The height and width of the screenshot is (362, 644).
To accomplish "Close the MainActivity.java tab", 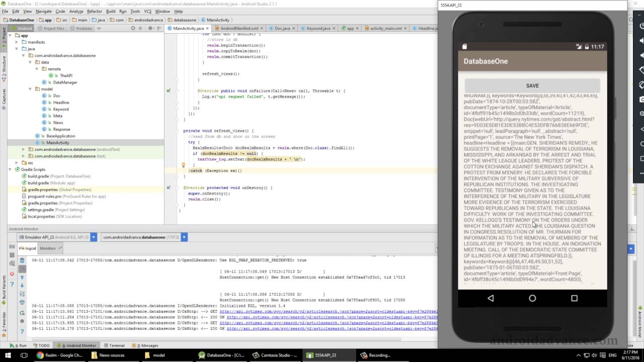I will pos(207,28).
